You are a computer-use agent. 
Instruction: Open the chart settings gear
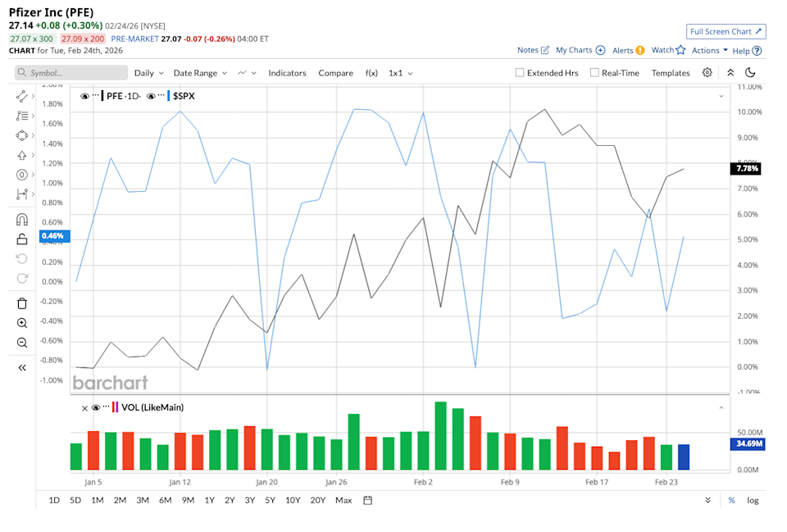[707, 73]
